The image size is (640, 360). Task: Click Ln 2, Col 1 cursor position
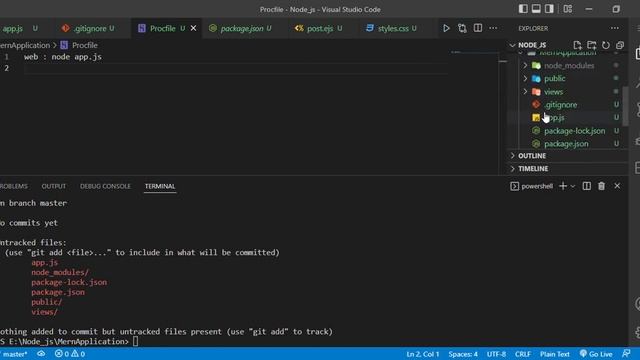tap(422, 354)
